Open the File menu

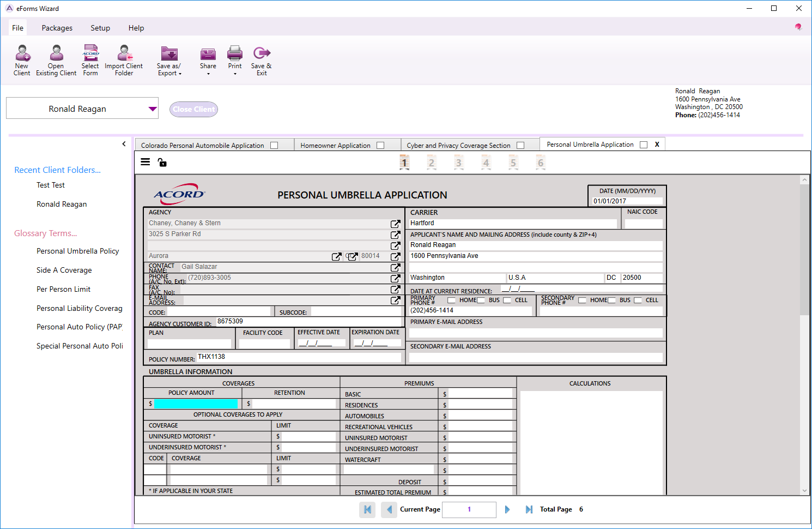[18, 28]
